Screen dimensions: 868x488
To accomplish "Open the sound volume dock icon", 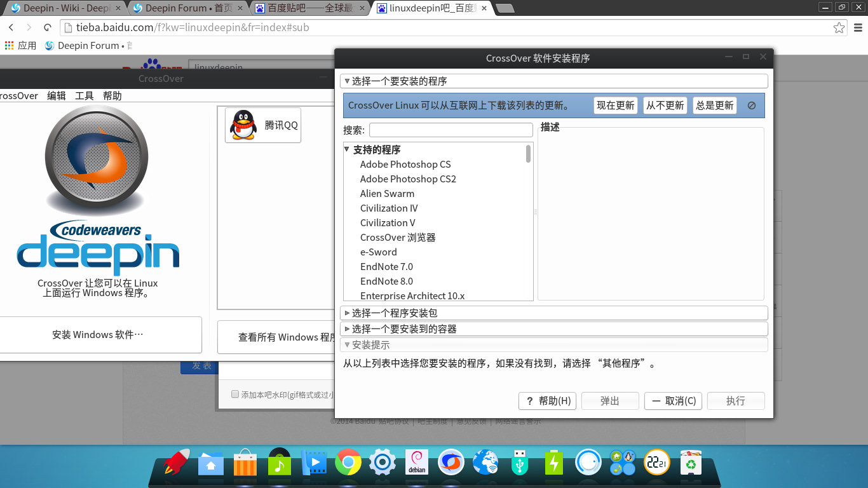I will click(x=588, y=463).
